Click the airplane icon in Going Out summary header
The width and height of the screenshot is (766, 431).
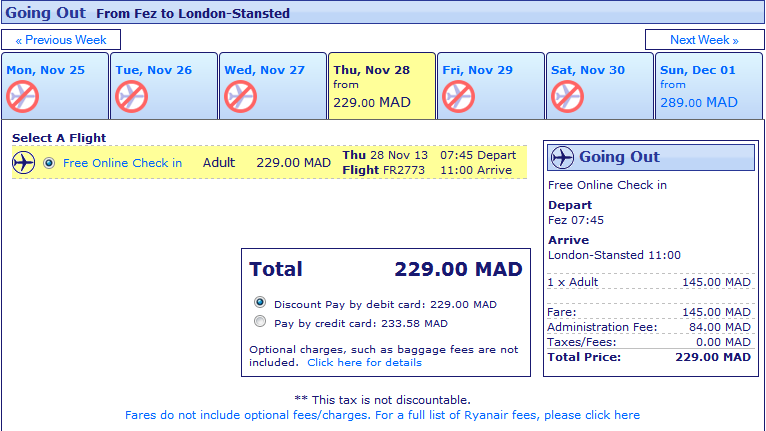click(562, 157)
